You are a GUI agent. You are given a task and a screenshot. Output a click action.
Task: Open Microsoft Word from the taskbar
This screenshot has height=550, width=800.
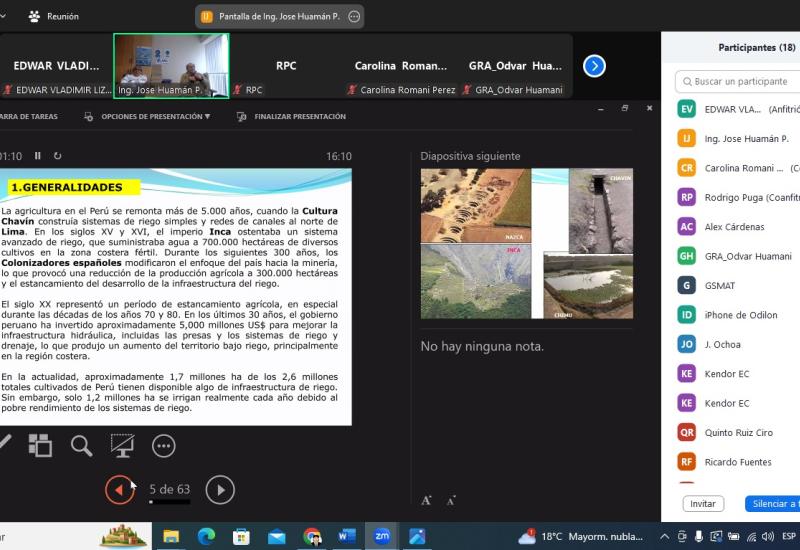click(347, 536)
